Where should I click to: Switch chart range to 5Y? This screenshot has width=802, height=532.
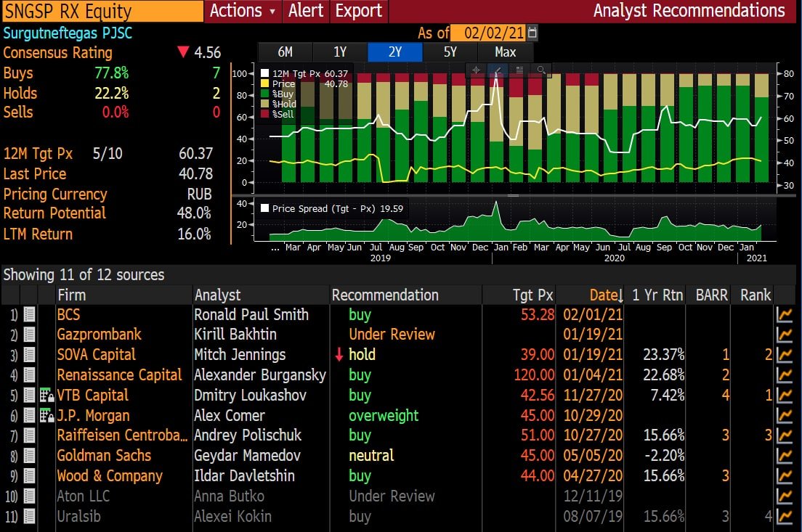tap(450, 52)
